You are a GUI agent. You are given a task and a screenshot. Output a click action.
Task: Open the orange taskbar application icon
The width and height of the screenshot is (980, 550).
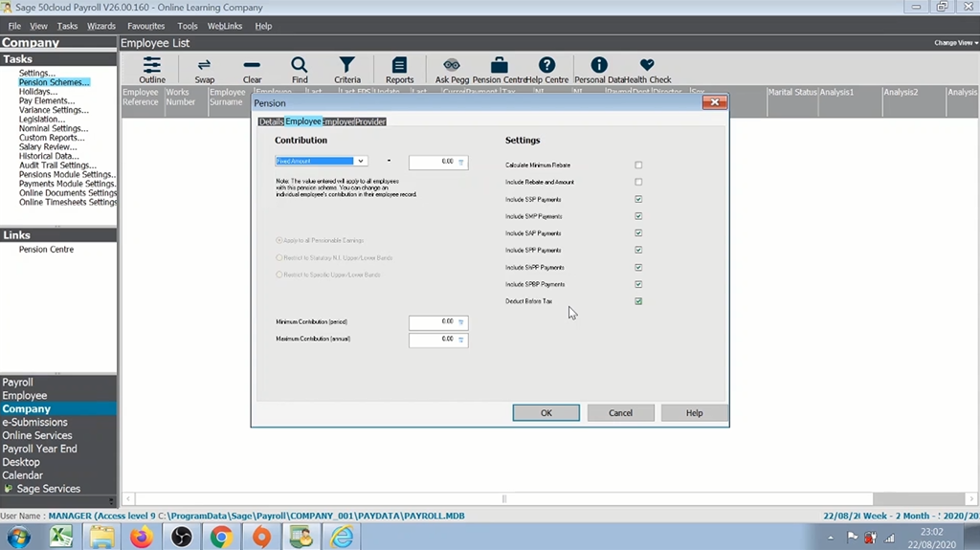261,537
